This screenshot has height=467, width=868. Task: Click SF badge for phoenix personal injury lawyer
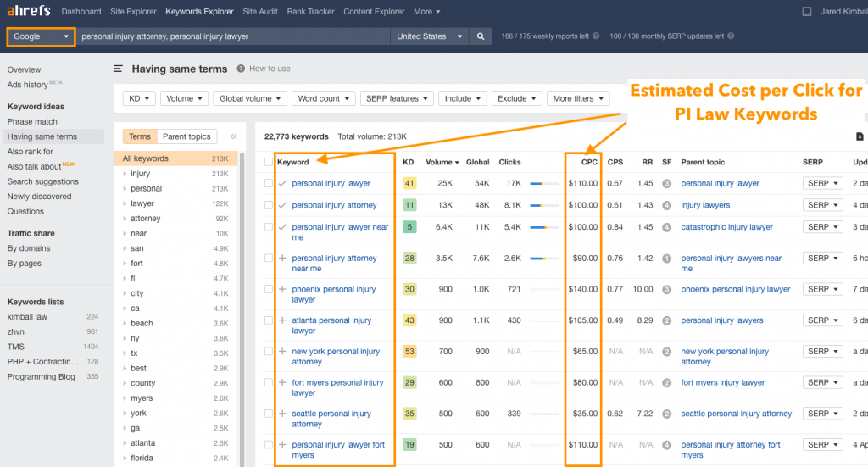pyautogui.click(x=666, y=289)
